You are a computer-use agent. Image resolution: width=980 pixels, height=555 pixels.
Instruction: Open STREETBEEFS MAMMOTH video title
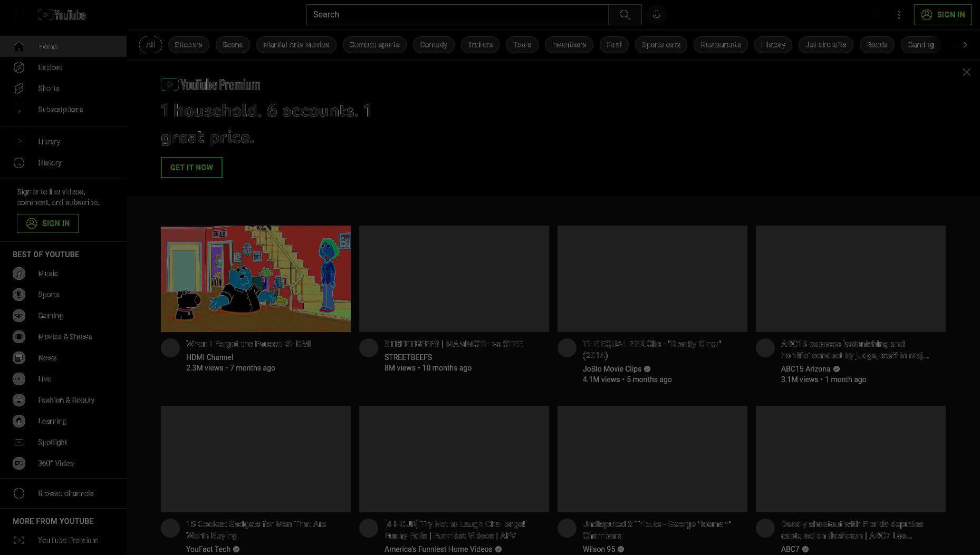[x=454, y=344]
